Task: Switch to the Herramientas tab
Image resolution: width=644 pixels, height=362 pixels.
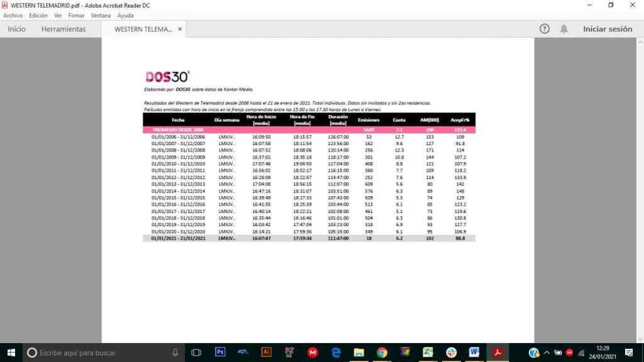Action: (64, 29)
